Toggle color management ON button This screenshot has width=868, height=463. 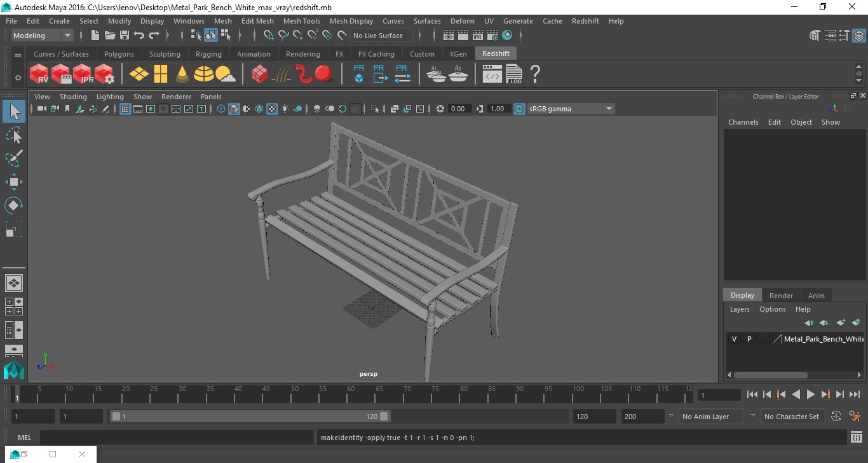tap(519, 109)
